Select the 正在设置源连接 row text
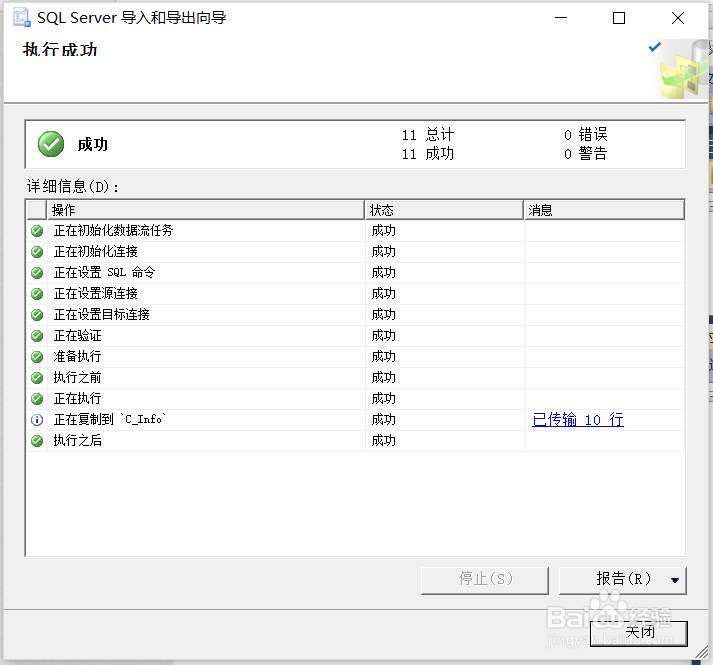The height and width of the screenshot is (665, 713). click(x=95, y=293)
